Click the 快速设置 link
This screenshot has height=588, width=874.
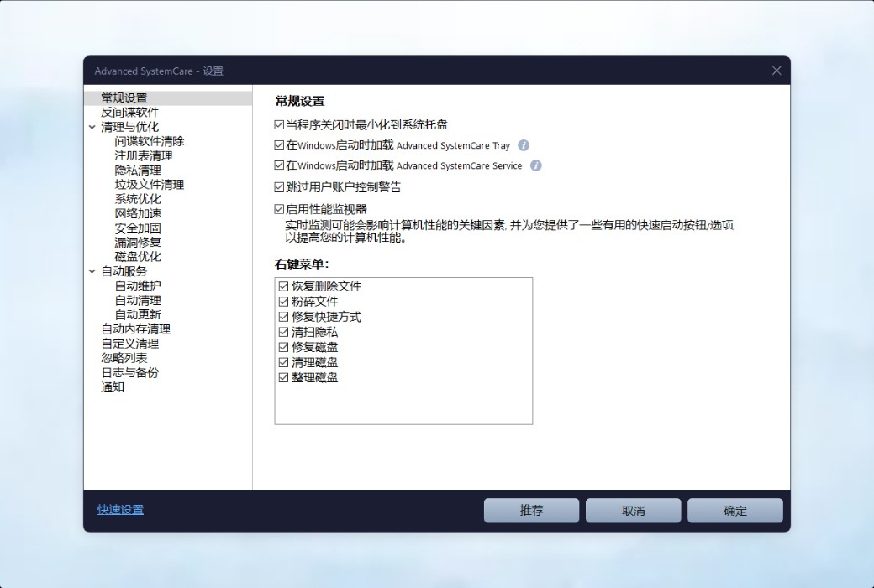click(120, 510)
